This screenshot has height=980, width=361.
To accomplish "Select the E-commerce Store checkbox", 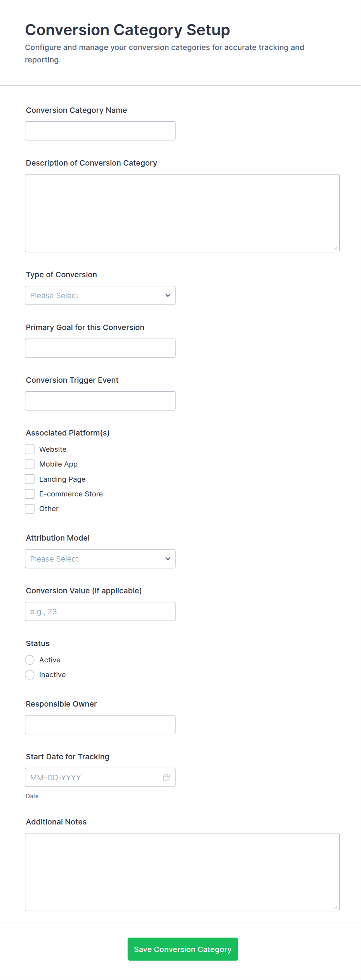I will [x=30, y=494].
